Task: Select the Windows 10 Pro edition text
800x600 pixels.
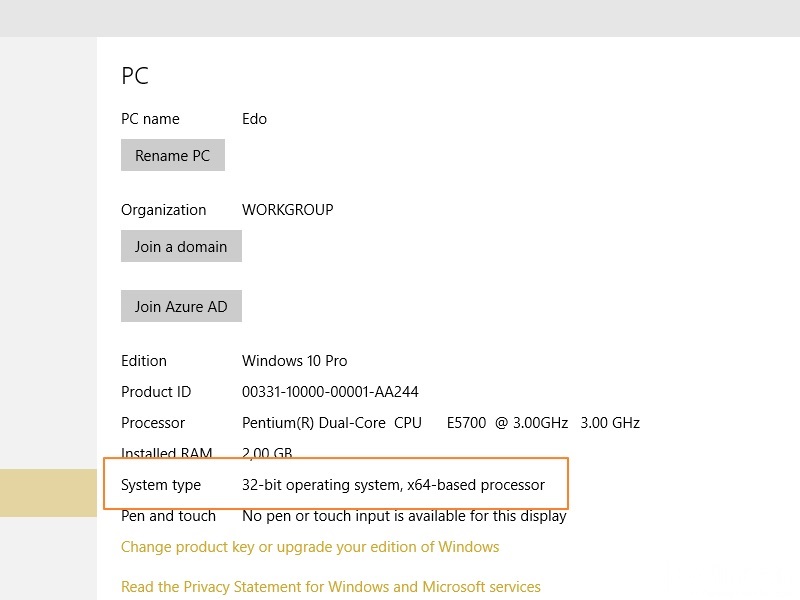Action: pos(294,361)
